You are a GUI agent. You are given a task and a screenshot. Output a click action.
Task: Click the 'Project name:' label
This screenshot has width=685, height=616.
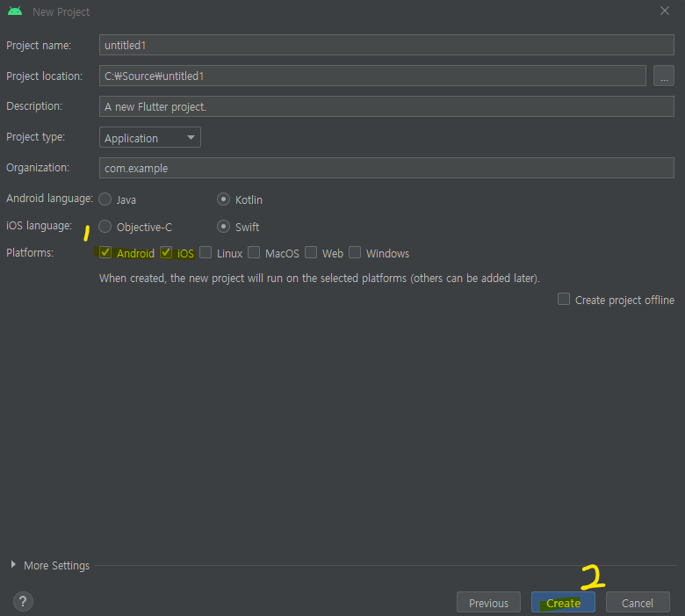tap(39, 46)
